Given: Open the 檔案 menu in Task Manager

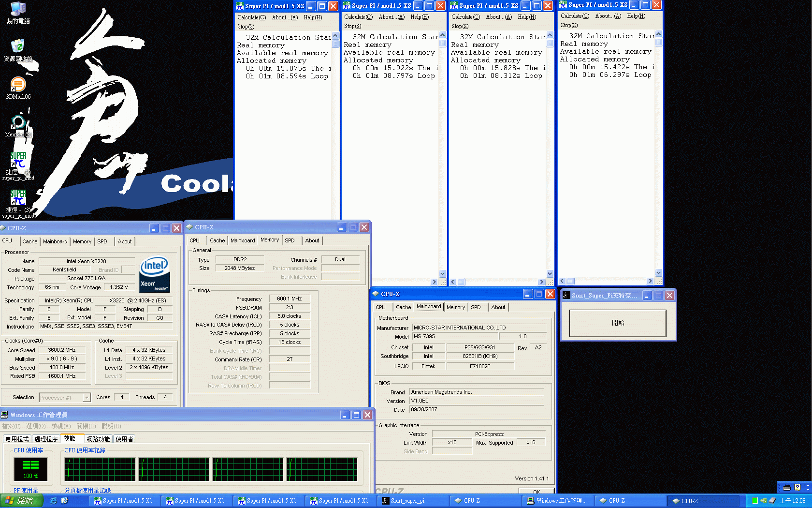Looking at the screenshot, I should (11, 426).
